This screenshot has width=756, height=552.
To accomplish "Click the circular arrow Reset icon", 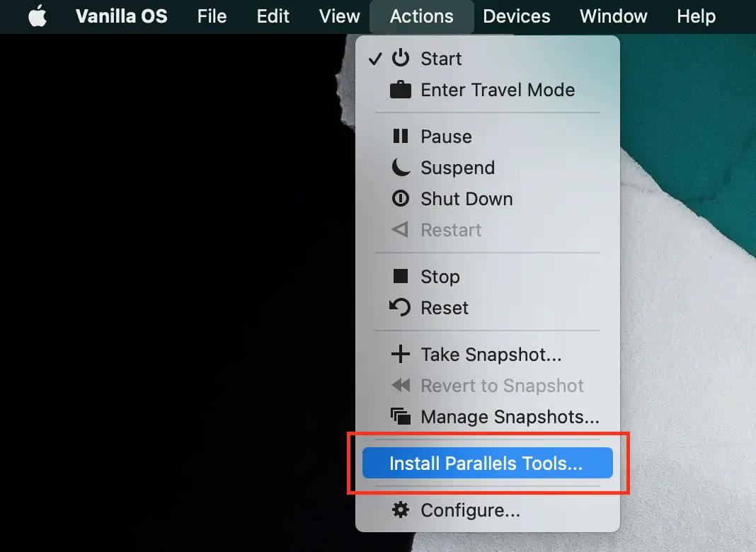I will (400, 307).
